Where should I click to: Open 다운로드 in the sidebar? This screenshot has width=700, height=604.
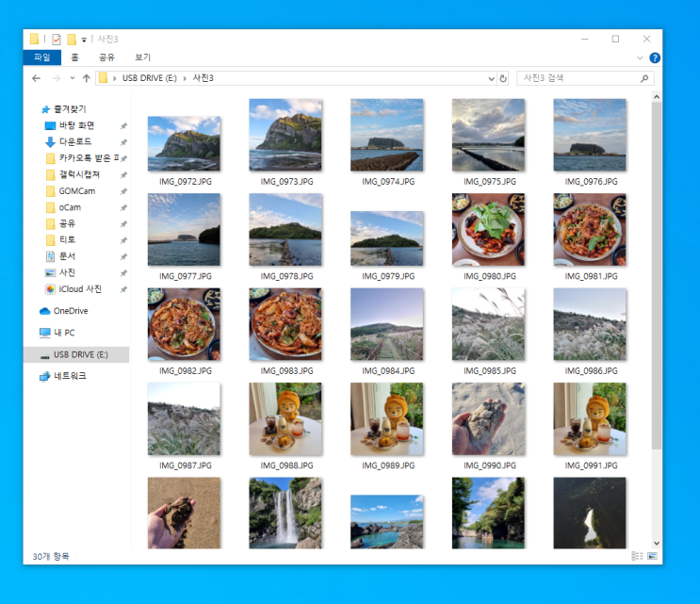click(75, 141)
